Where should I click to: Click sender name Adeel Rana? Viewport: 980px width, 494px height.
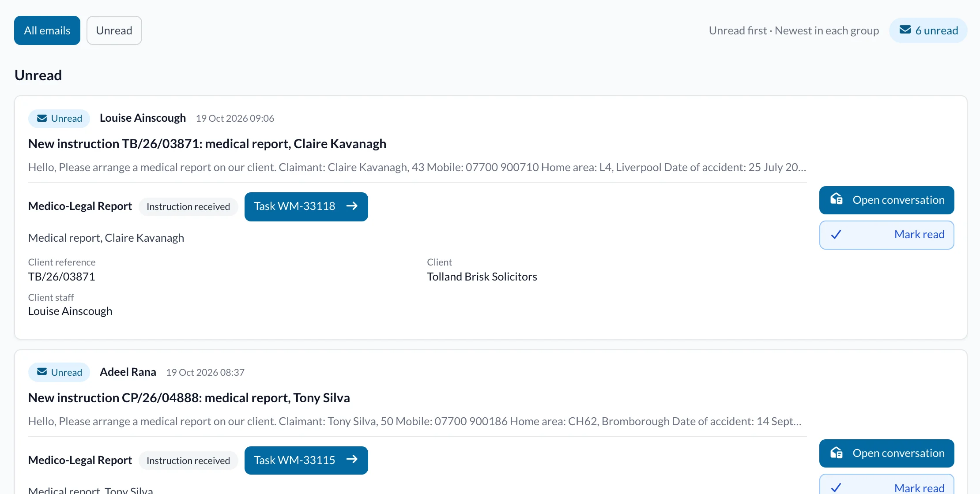tap(128, 372)
